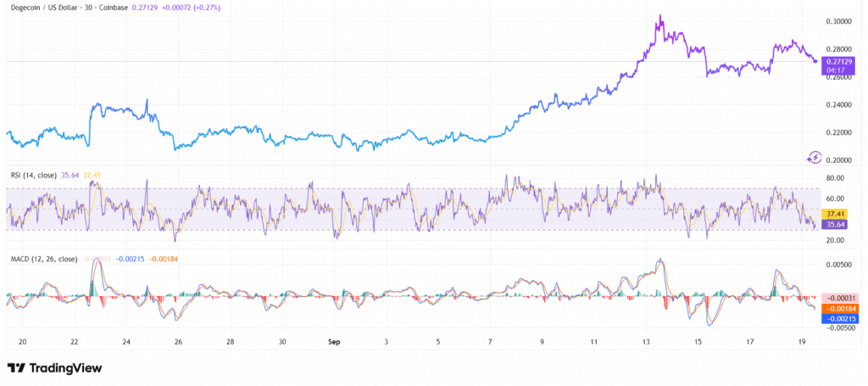The width and height of the screenshot is (868, 386).
Task: Click the RSI 35.64 purple value tag
Action: tap(834, 224)
